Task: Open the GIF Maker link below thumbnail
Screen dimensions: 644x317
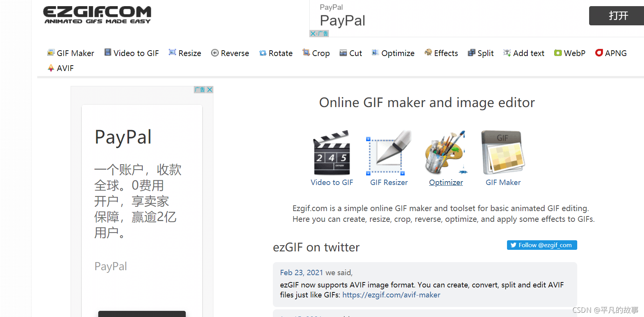Action: (x=503, y=183)
